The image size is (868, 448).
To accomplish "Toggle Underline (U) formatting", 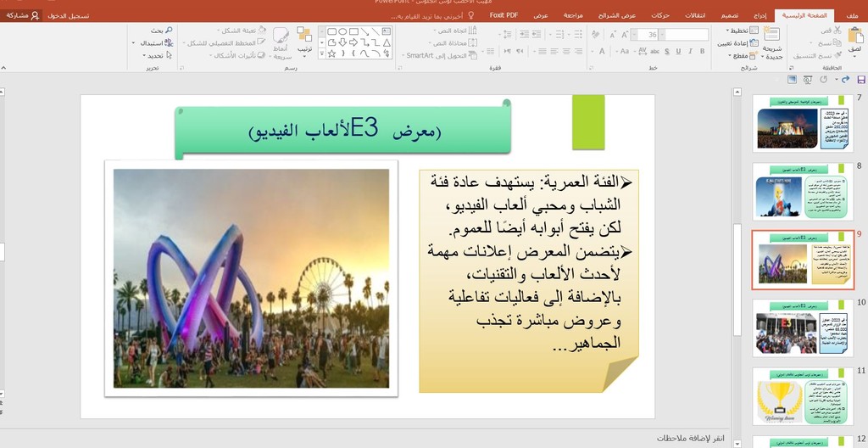I will coord(678,51).
